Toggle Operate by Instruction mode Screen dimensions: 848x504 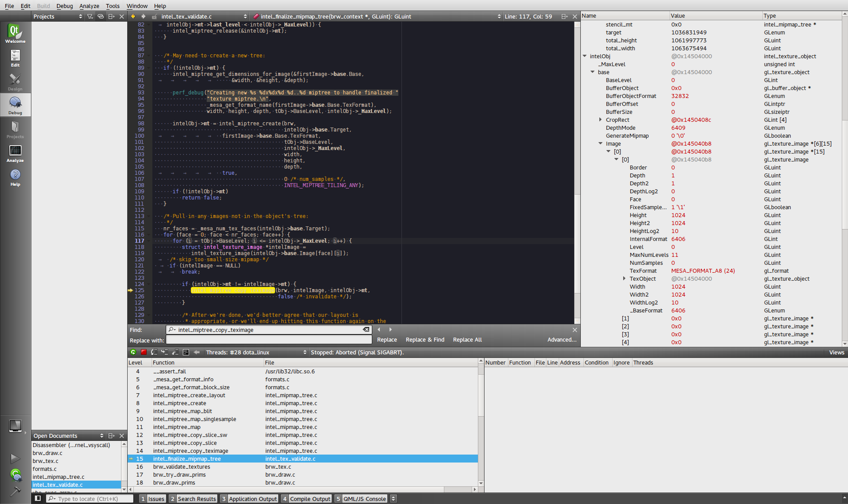pyautogui.click(x=186, y=352)
